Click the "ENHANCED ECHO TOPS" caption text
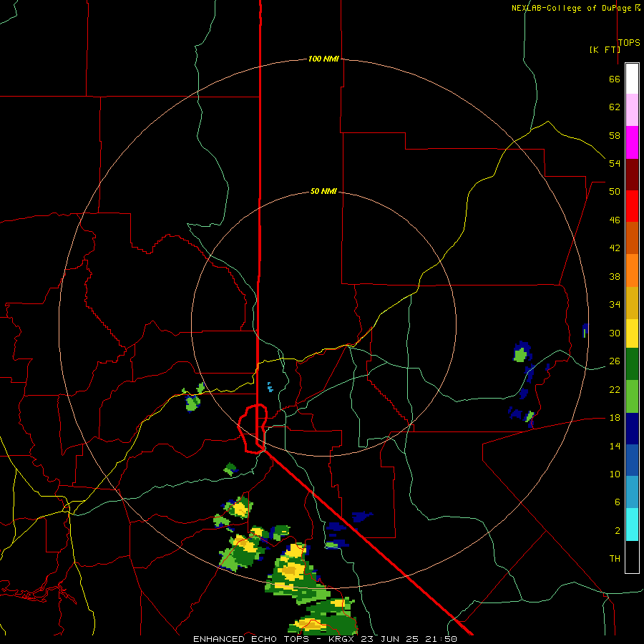The image size is (644, 644). tap(250, 639)
